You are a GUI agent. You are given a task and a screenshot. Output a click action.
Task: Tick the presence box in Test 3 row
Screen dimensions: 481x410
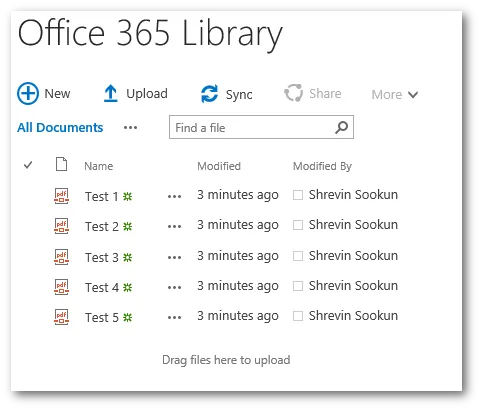coord(298,256)
